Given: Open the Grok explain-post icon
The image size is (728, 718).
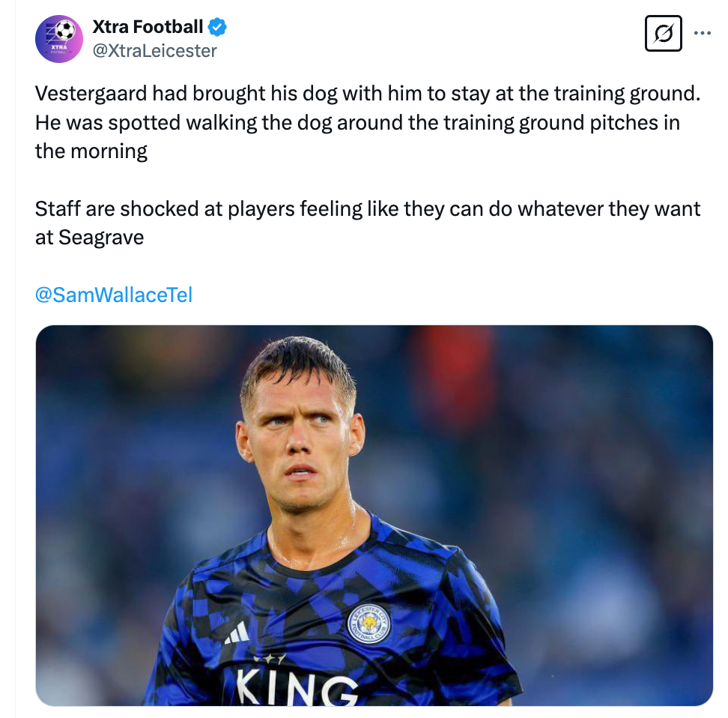Looking at the screenshot, I should (663, 34).
